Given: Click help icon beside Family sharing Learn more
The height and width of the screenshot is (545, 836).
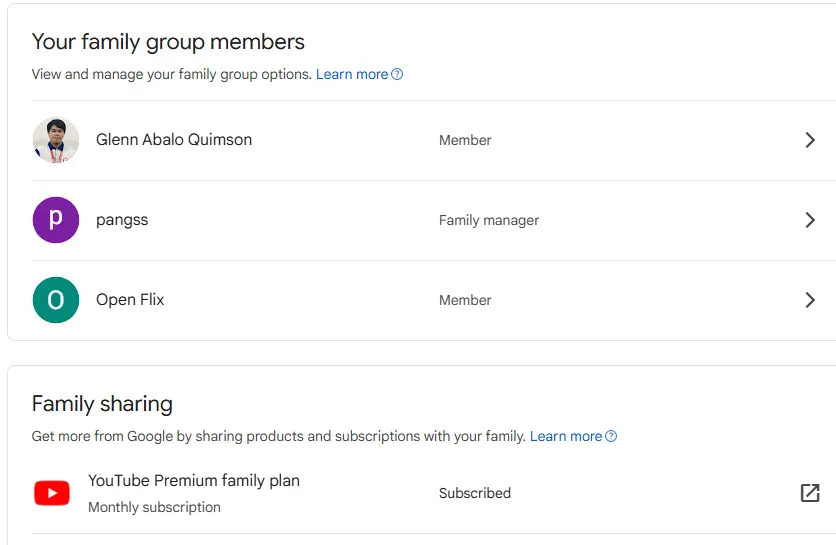Looking at the screenshot, I should pyautogui.click(x=611, y=436).
